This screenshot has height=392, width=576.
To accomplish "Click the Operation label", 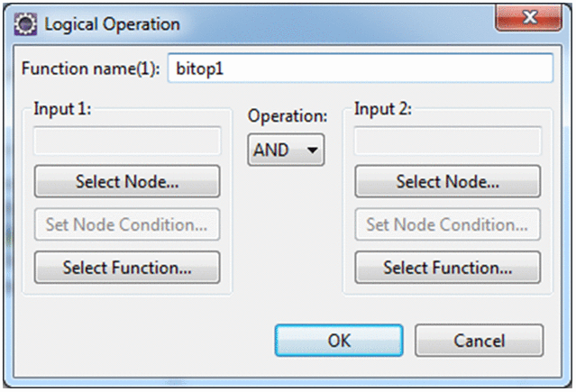I will coord(286,117).
